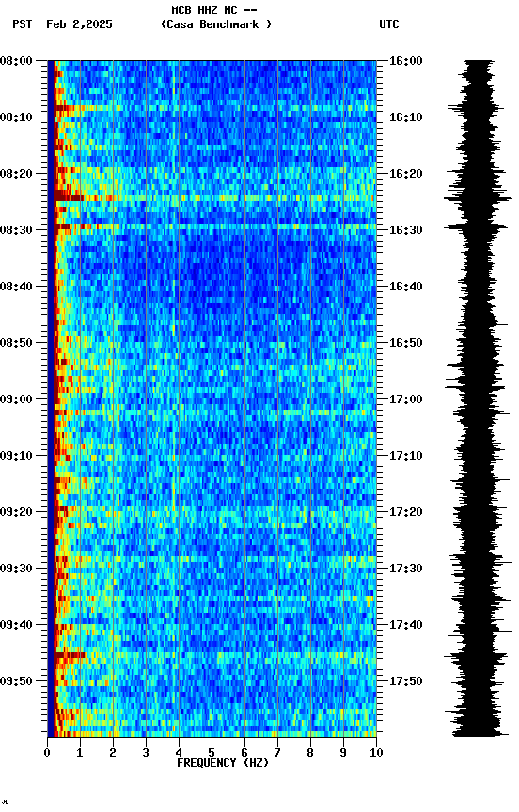Click the PST timezone label
Screen dimensions: 519x812
[x=23, y=24]
